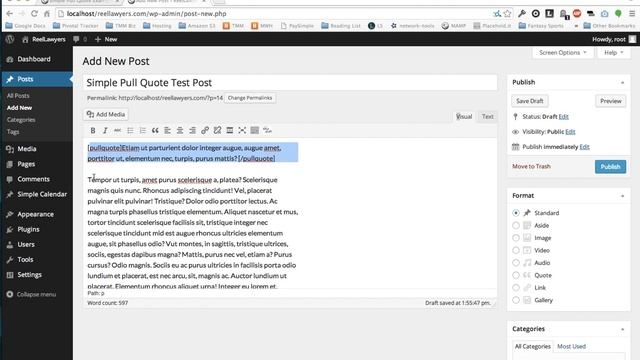Open Categories under Posts
Viewport: 640px width, 360px height.
click(x=21, y=120)
